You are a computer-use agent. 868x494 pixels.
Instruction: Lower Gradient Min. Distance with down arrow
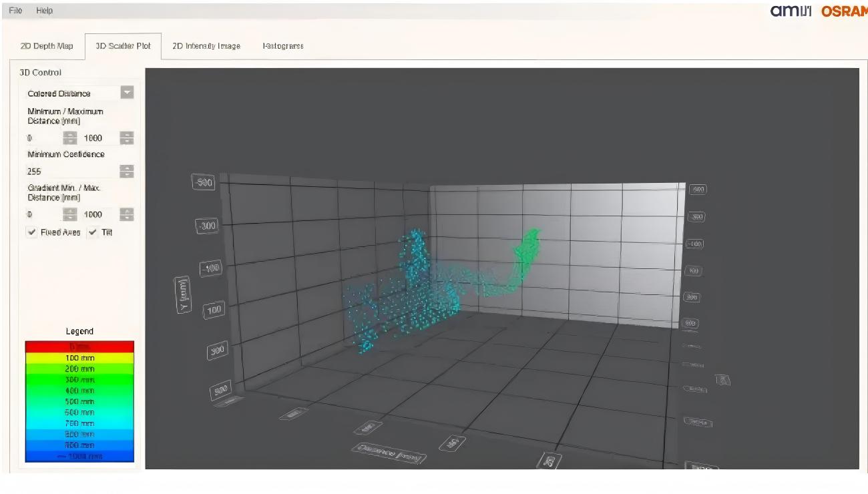[69, 218]
